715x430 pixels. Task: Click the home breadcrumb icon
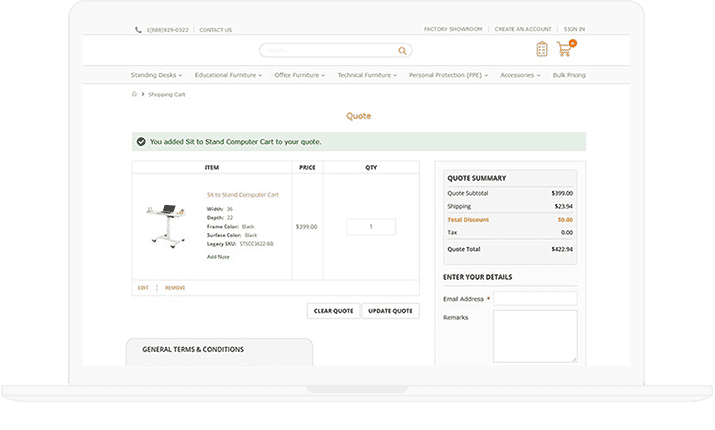pos(135,94)
